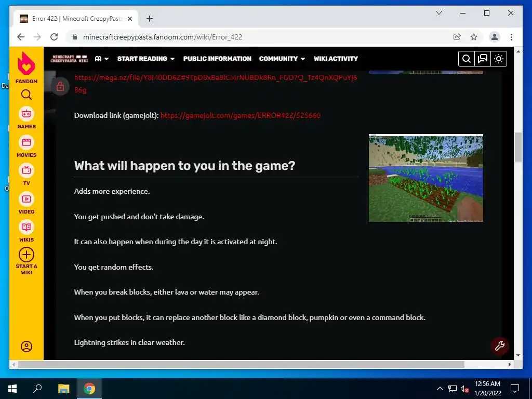This screenshot has height=399, width=532.
Task: Open the user profile icon in sidebar
Action: click(x=26, y=347)
